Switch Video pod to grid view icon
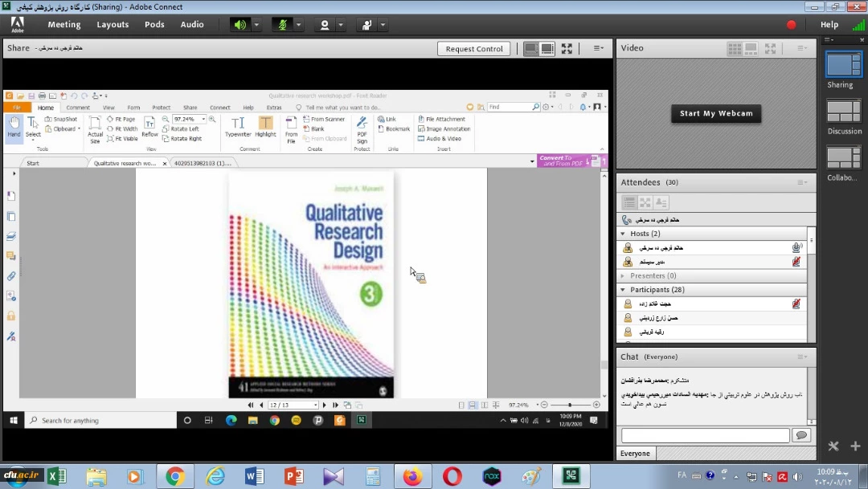868x489 pixels. (735, 48)
